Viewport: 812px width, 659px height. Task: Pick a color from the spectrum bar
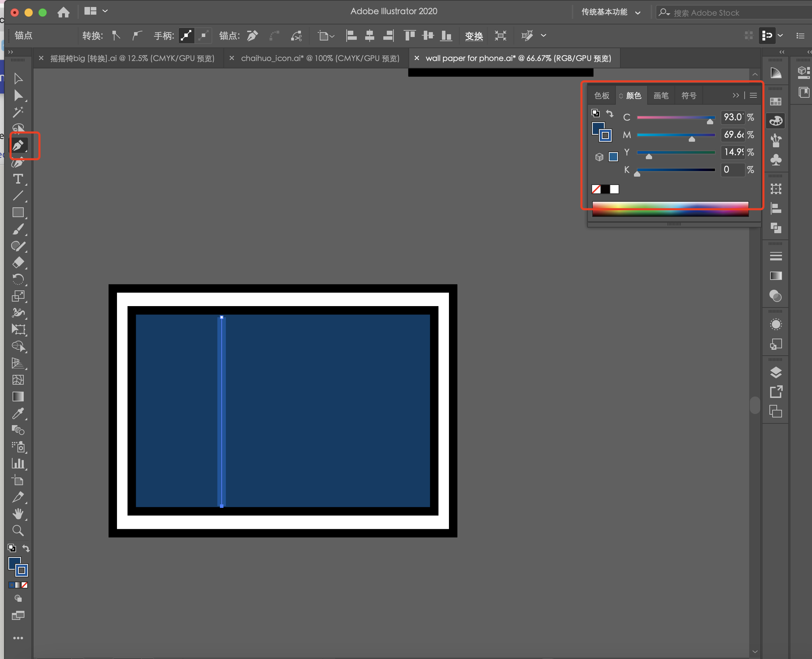click(670, 209)
